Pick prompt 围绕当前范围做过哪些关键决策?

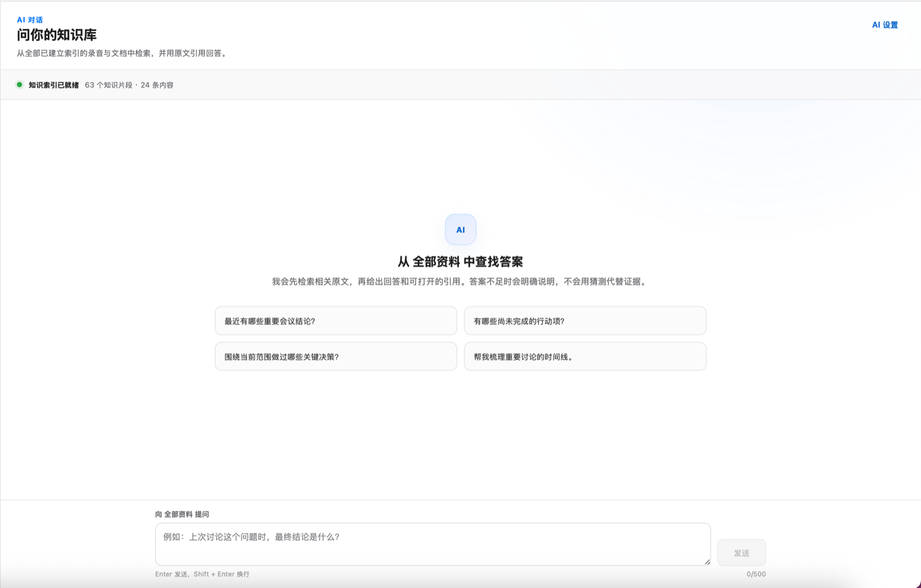click(336, 357)
